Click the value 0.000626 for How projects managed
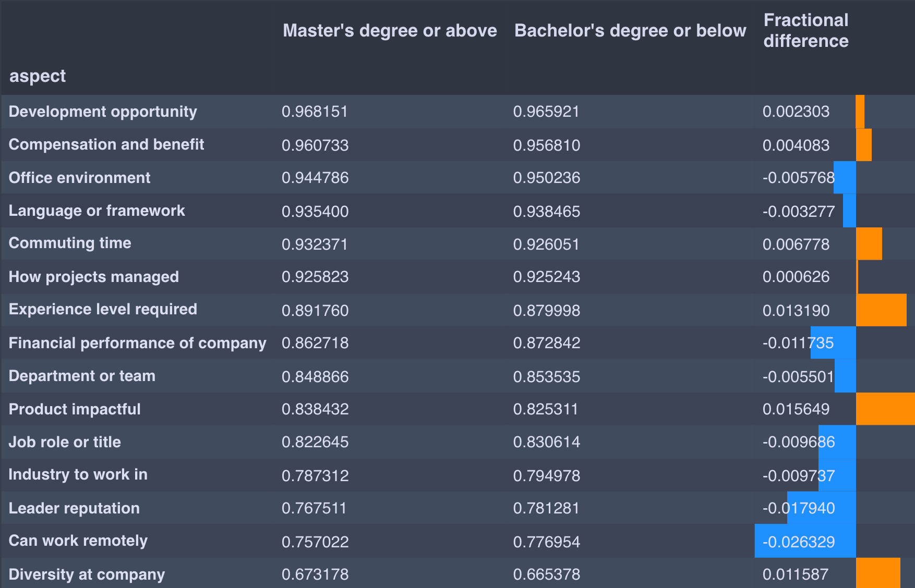Image resolution: width=915 pixels, height=588 pixels. pos(796,277)
